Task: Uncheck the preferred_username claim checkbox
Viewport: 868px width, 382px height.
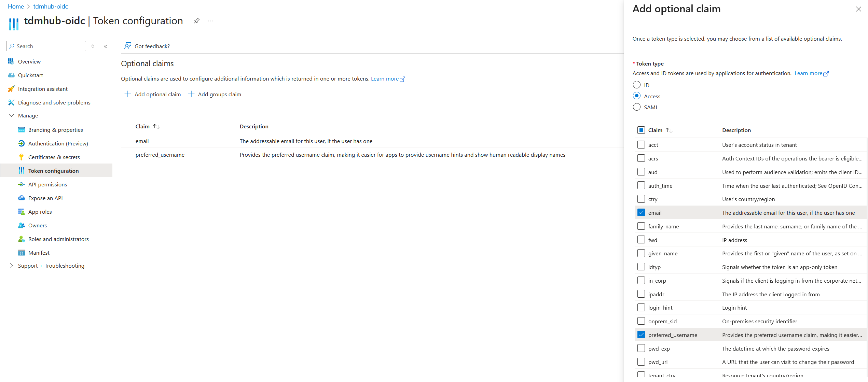Action: (x=641, y=335)
